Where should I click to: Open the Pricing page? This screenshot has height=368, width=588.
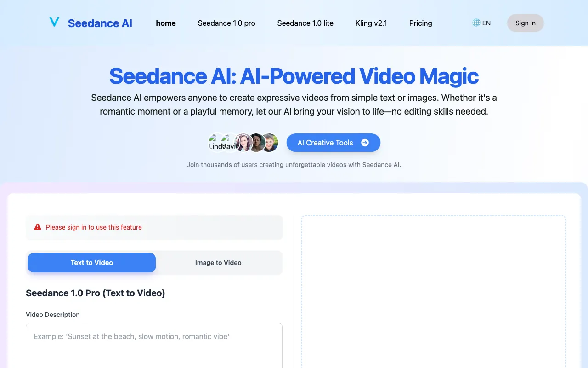[421, 23]
